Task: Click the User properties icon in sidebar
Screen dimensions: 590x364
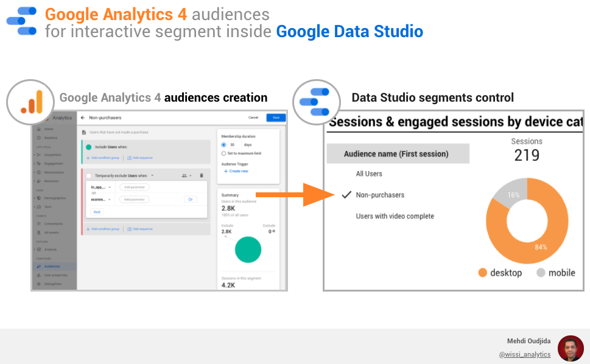Action: click(39, 275)
